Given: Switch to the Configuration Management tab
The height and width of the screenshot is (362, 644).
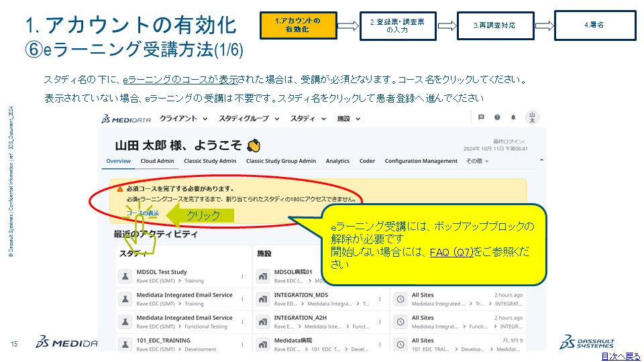Looking at the screenshot, I should coord(421,161).
